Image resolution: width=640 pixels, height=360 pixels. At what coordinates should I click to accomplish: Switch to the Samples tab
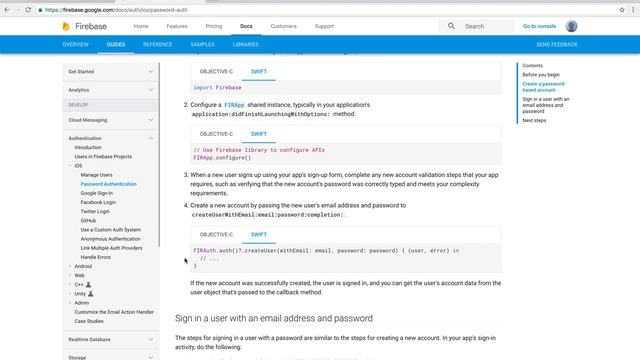[x=202, y=44]
